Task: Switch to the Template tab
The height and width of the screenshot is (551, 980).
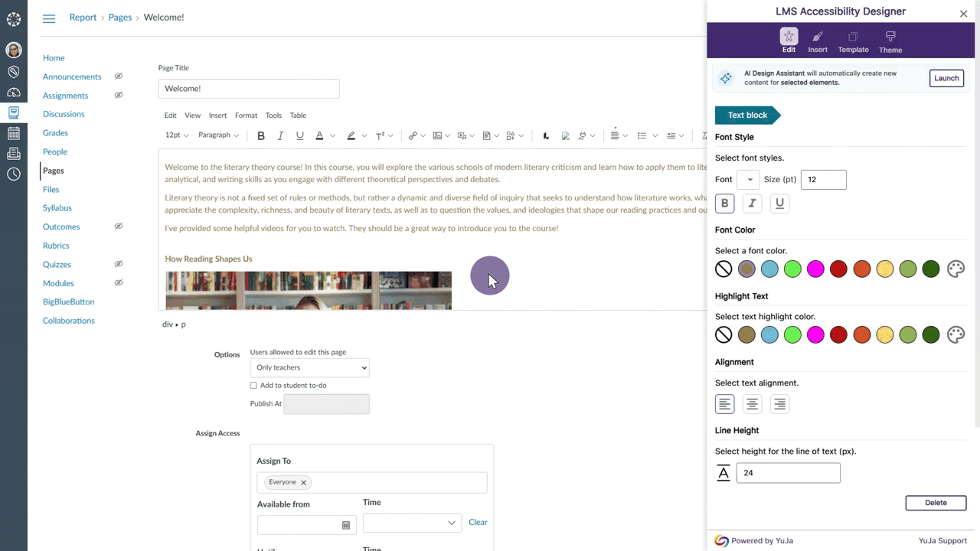Action: coord(853,41)
